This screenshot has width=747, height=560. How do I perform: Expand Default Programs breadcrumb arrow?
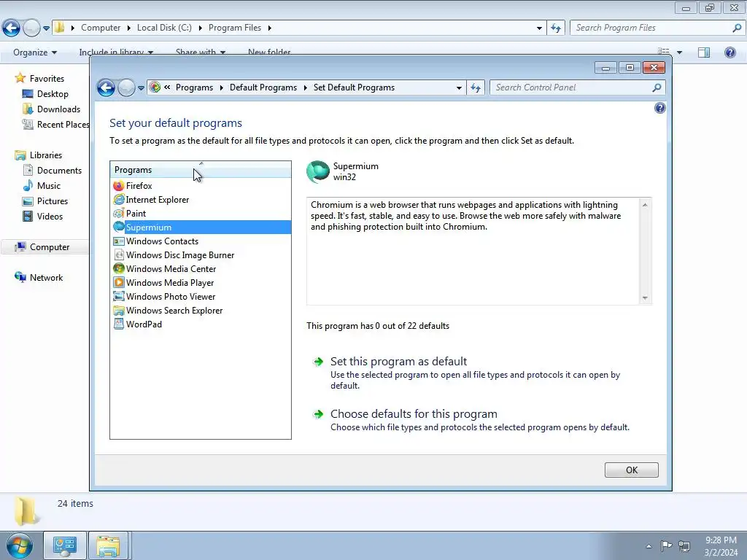pyautogui.click(x=305, y=87)
